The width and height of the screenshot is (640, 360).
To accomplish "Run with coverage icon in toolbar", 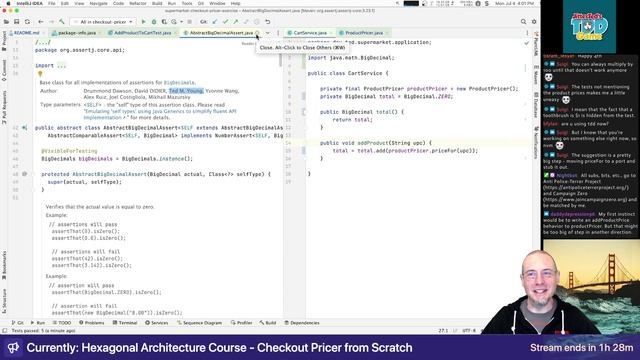I will [x=164, y=22].
